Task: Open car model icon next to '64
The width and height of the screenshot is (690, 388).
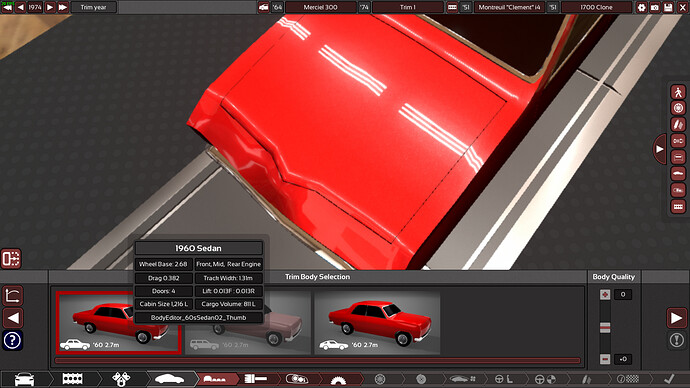Action: (263, 7)
